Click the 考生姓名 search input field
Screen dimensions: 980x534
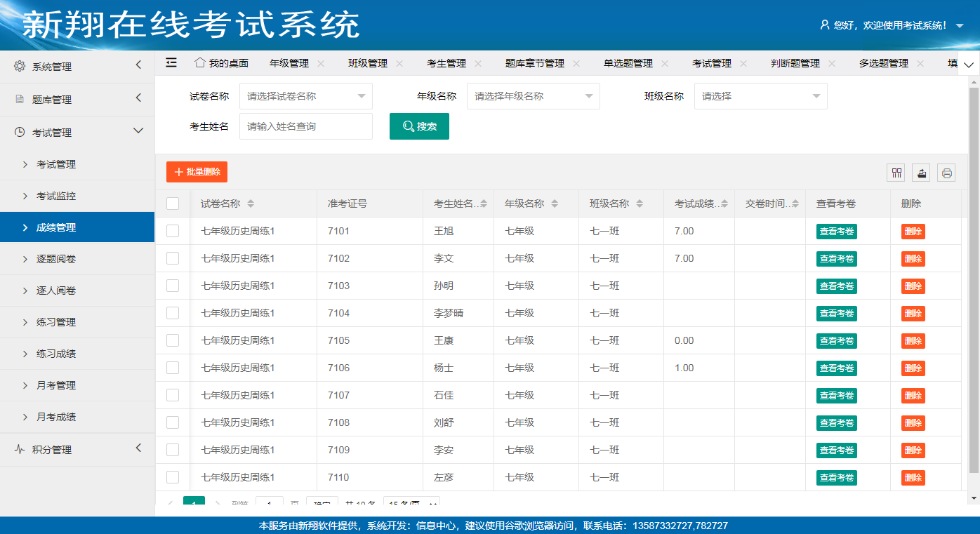pyautogui.click(x=305, y=126)
